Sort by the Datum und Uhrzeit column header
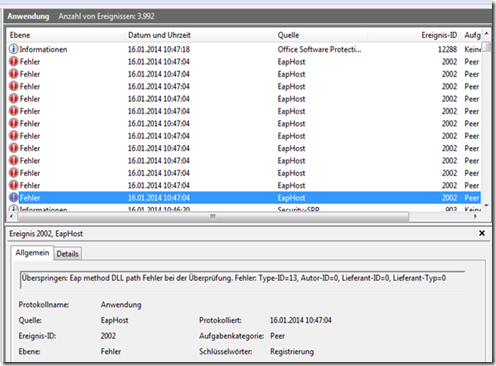This screenshot has height=366, width=496. 199,35
